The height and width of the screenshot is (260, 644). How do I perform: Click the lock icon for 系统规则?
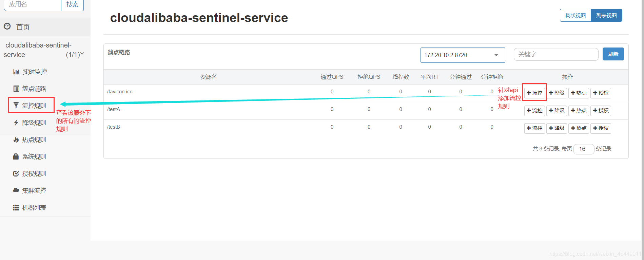[16, 156]
